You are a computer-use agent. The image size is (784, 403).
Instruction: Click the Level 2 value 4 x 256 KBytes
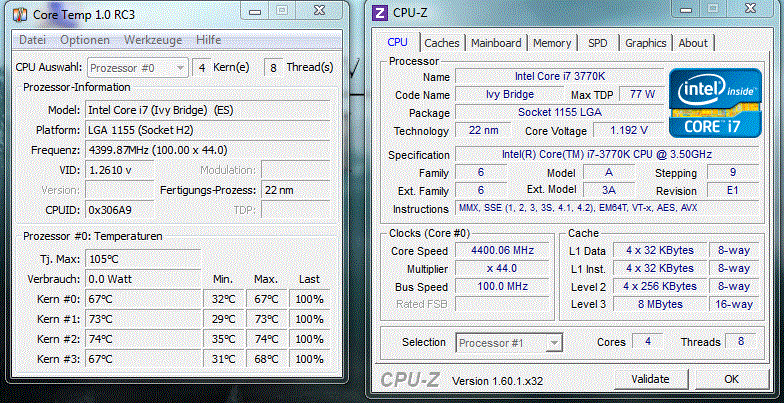click(x=660, y=286)
